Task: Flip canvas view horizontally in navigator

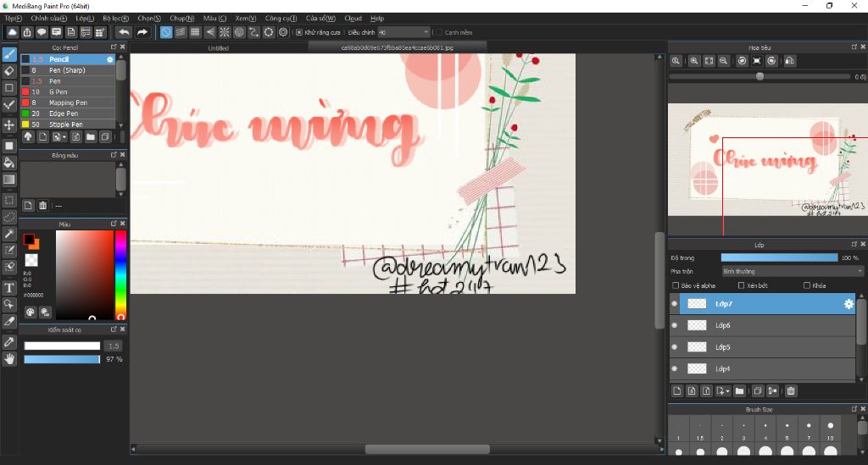Action: pyautogui.click(x=790, y=61)
